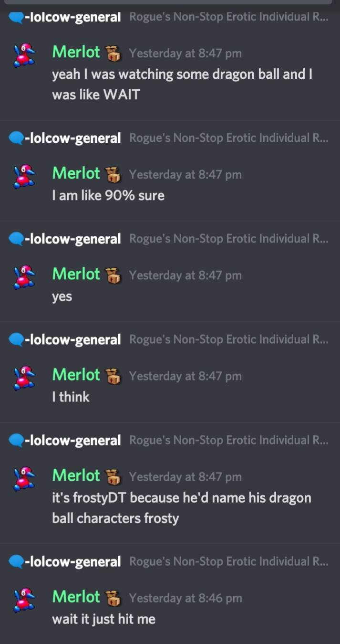Click Merlot's avatar next to '90% sure' message
The height and width of the screenshot is (644, 340).
click(x=22, y=175)
